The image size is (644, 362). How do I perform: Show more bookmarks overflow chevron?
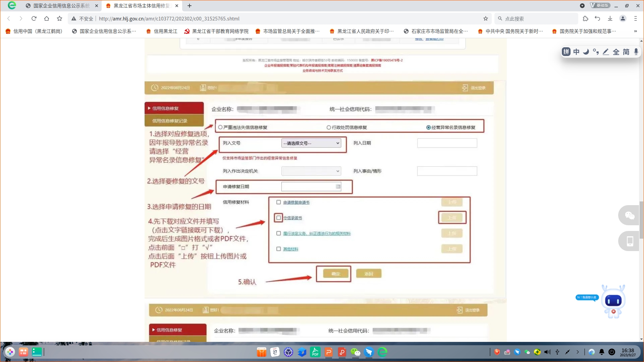[635, 31]
